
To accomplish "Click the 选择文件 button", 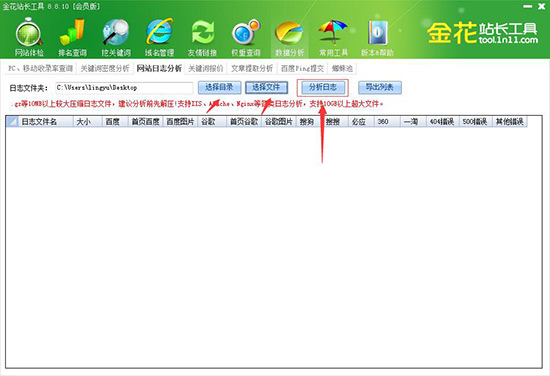I will pyautogui.click(x=266, y=87).
